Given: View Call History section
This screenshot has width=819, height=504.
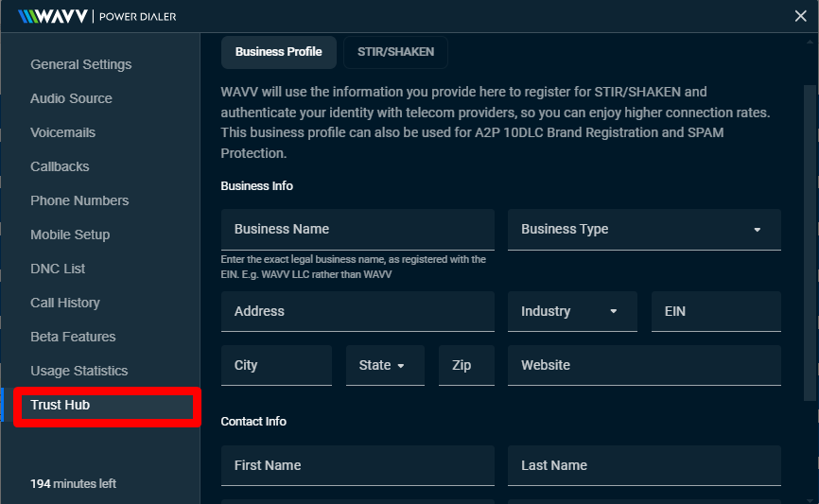Looking at the screenshot, I should pyautogui.click(x=64, y=303).
